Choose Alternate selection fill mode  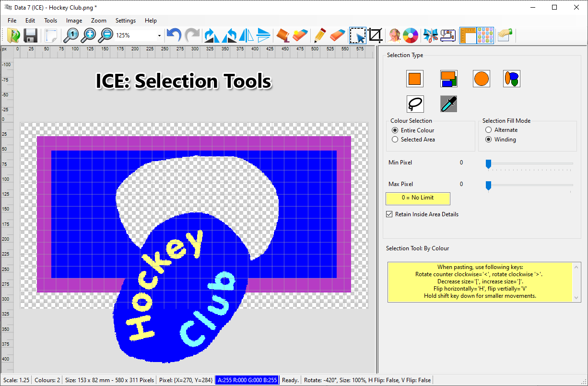(x=489, y=130)
